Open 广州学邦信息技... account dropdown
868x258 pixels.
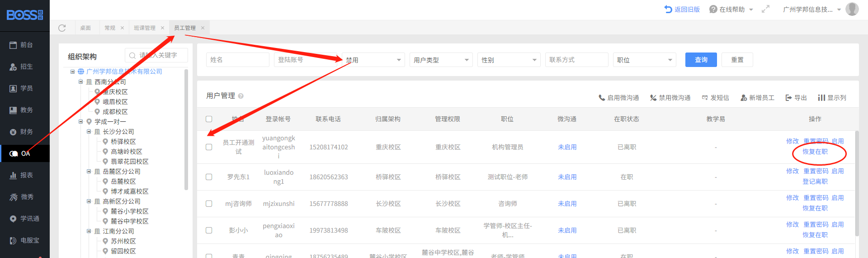(x=811, y=9)
